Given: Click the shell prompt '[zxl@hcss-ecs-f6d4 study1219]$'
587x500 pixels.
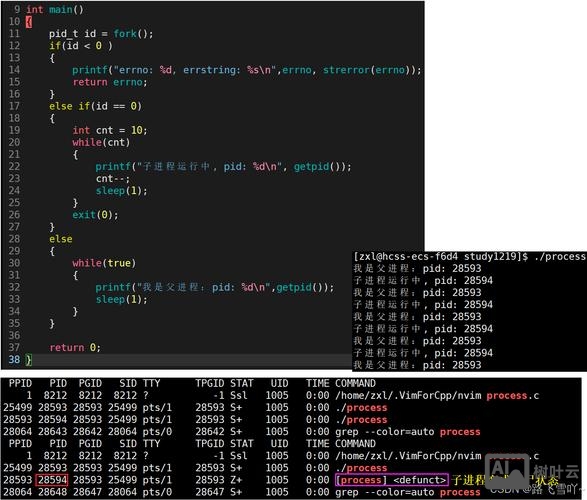Looking at the screenshot, I should tap(441, 256).
